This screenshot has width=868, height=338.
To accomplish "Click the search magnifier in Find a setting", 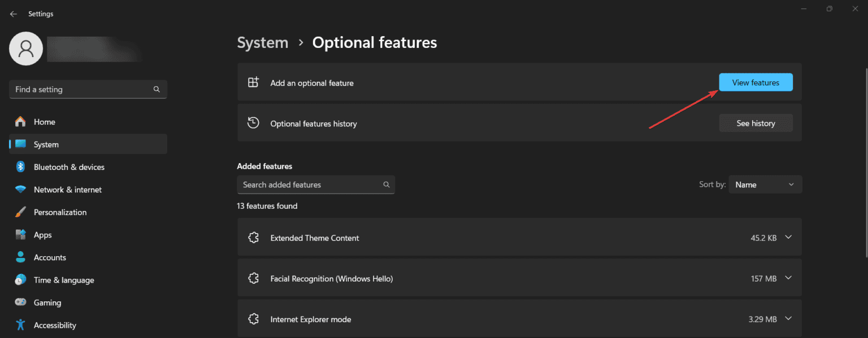I will [157, 90].
